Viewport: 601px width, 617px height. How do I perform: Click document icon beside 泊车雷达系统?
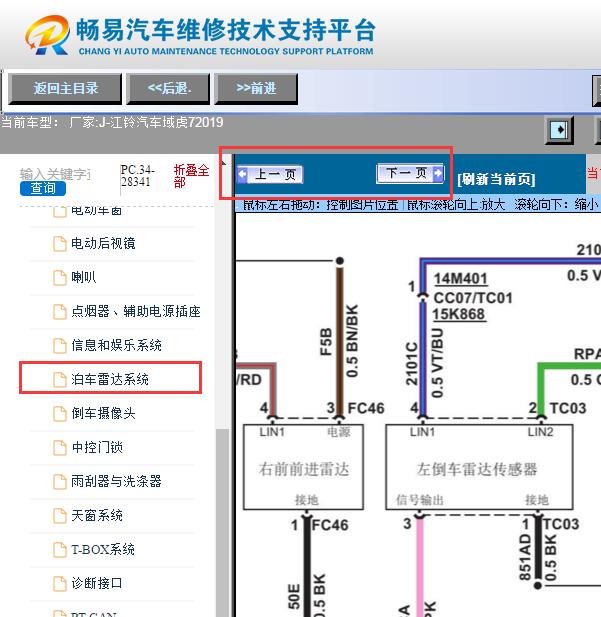coord(59,380)
